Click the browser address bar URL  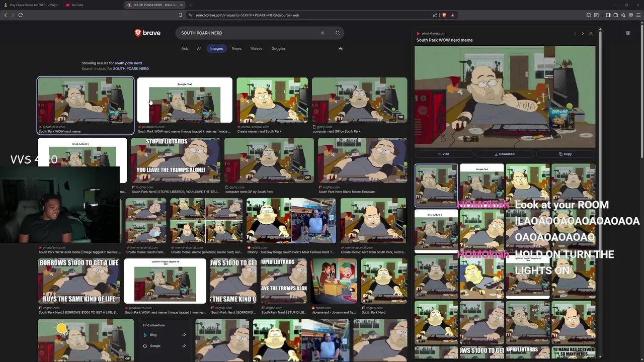pos(247,15)
